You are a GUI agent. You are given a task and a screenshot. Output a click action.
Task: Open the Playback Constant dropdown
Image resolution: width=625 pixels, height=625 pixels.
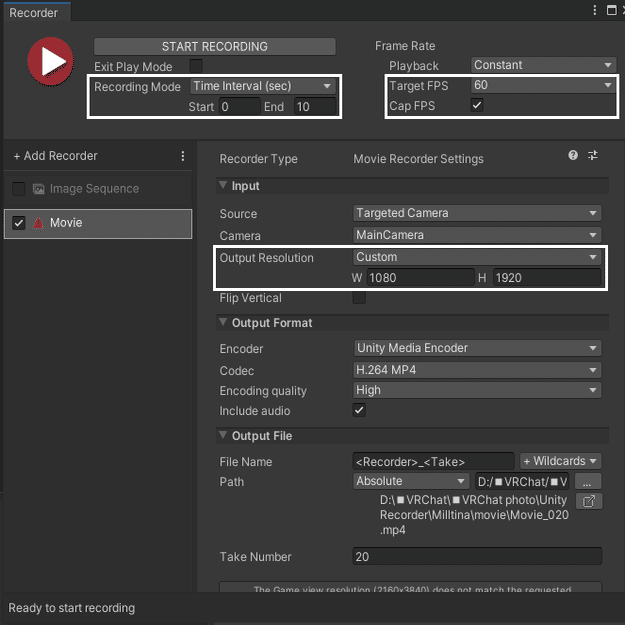[543, 65]
